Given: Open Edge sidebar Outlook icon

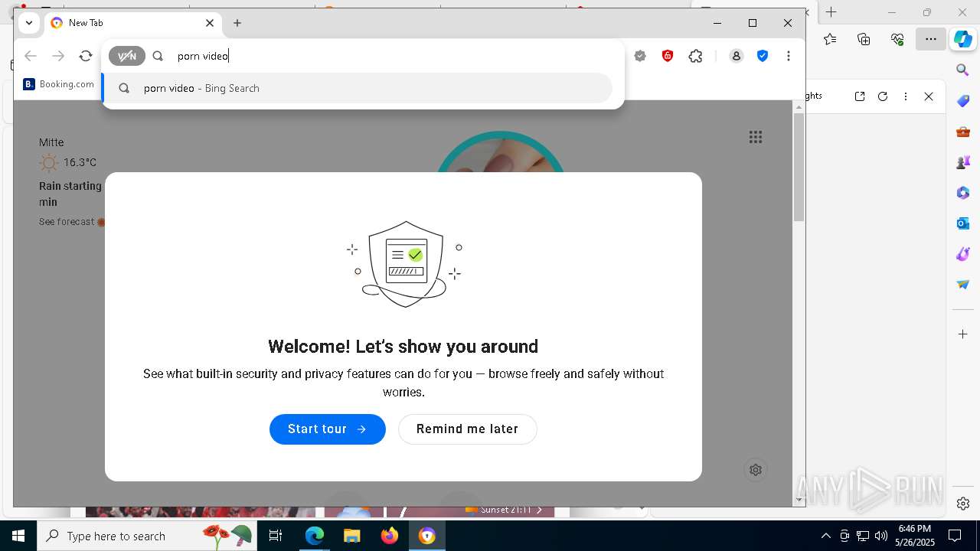Looking at the screenshot, I should [963, 223].
